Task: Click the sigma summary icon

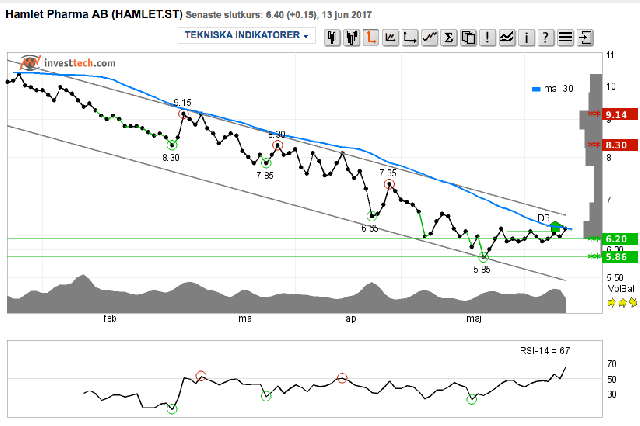Action: [x=449, y=38]
